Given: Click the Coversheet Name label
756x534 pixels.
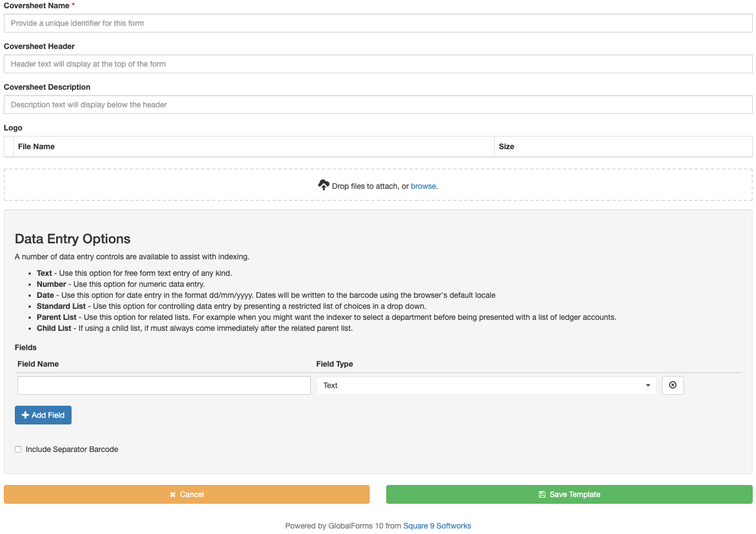Looking at the screenshot, I should pos(36,6).
